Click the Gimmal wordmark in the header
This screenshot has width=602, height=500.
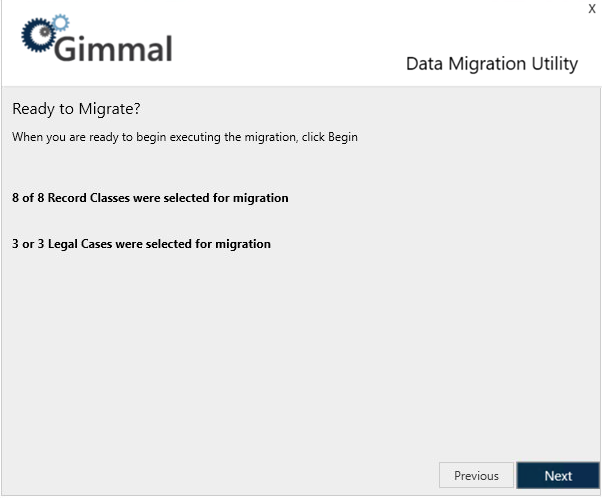pyautogui.click(x=113, y=47)
